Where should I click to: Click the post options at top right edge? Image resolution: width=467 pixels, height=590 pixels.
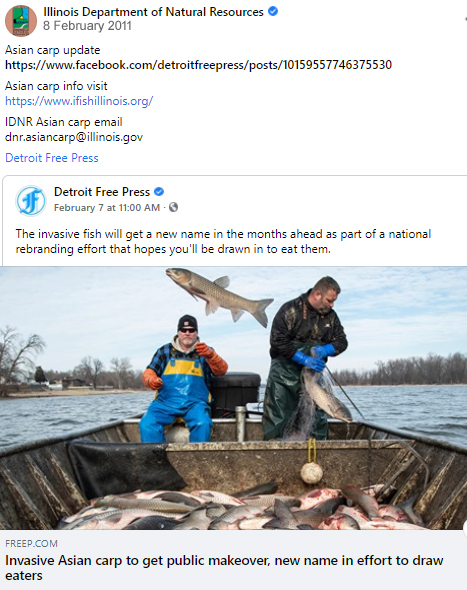point(465,18)
